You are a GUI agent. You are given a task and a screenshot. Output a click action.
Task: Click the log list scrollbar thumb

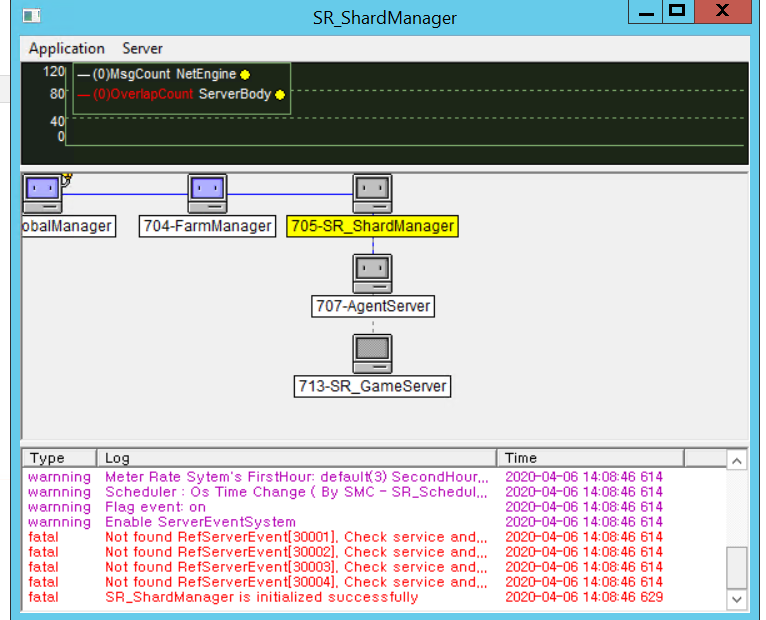pyautogui.click(x=737, y=568)
